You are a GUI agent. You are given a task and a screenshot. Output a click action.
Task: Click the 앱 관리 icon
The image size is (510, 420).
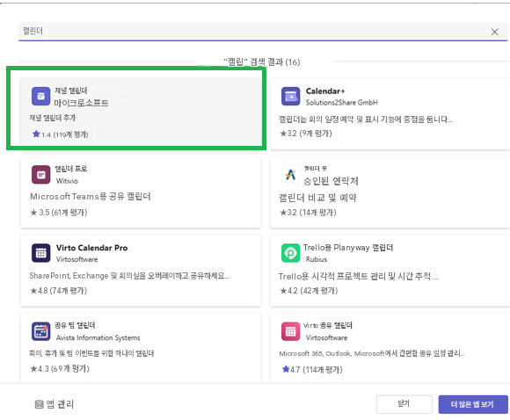click(39, 404)
